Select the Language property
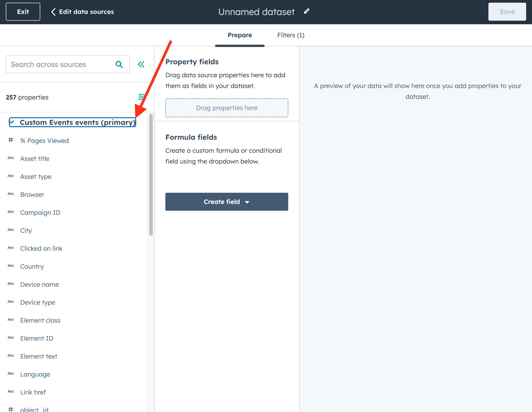Viewport: 532px width, 412px height. click(x=35, y=374)
